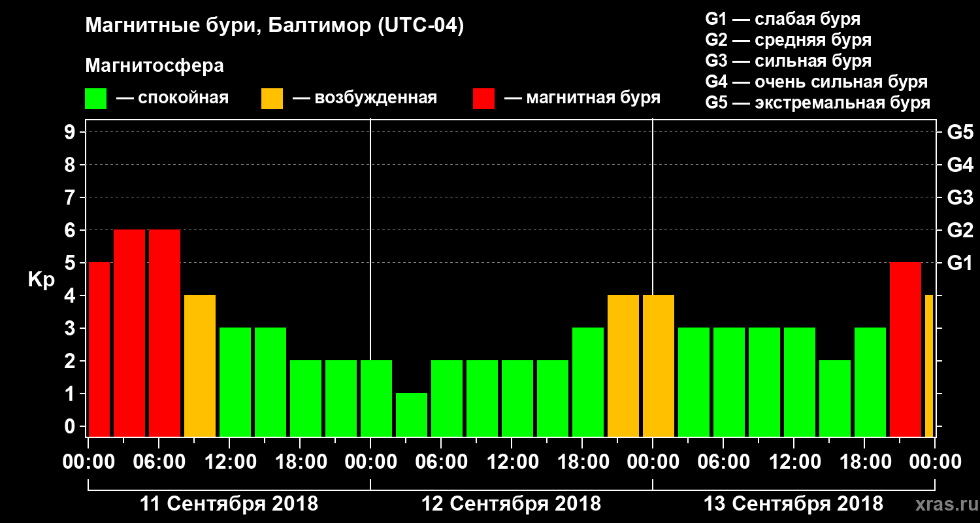Click the red Kp 6 bar at 06:00, 11 September
The image size is (980, 523).
point(165,333)
